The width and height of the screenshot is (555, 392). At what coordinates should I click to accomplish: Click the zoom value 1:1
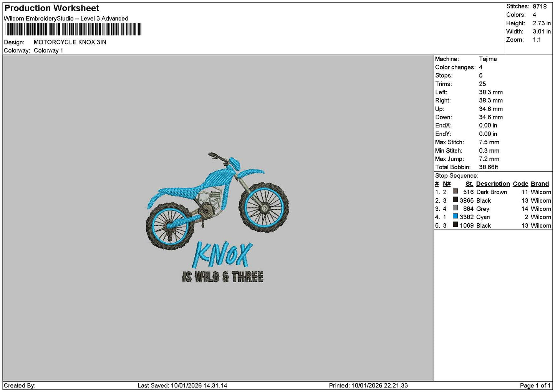tap(537, 40)
